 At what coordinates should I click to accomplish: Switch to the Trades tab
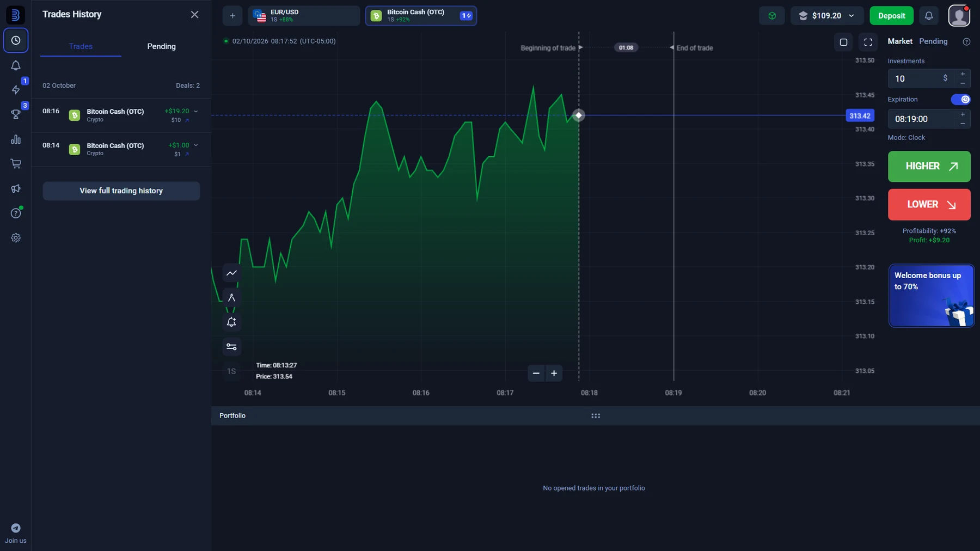tap(81, 46)
